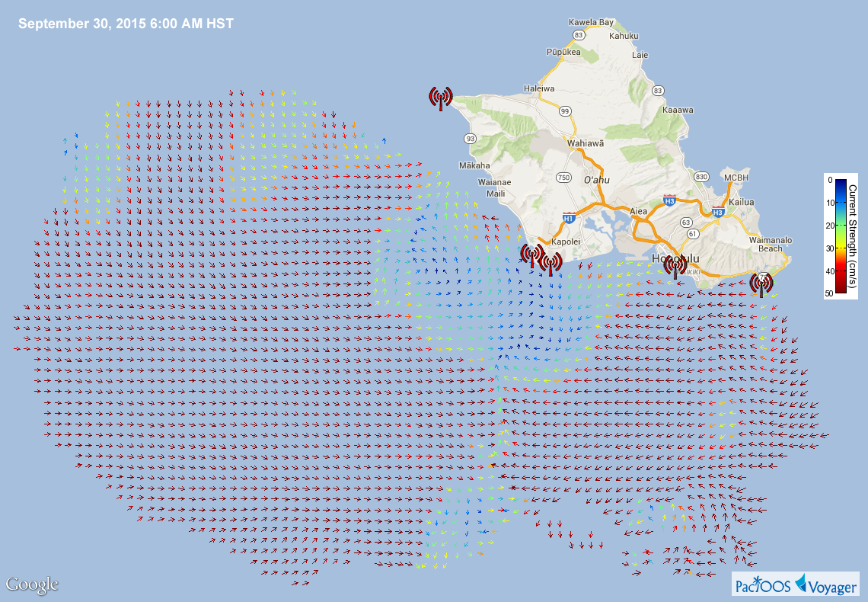Click the Kailua place label
The height and width of the screenshot is (602, 868).
point(742,202)
